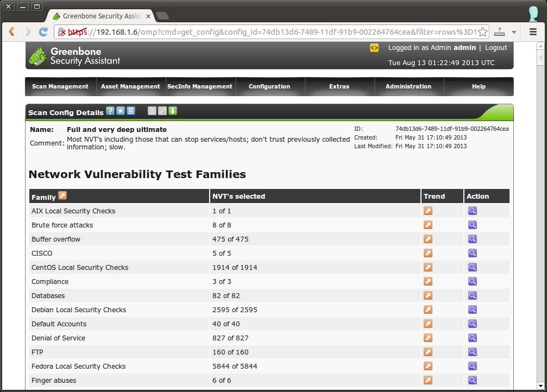Go back with browser back arrow

[x=11, y=31]
